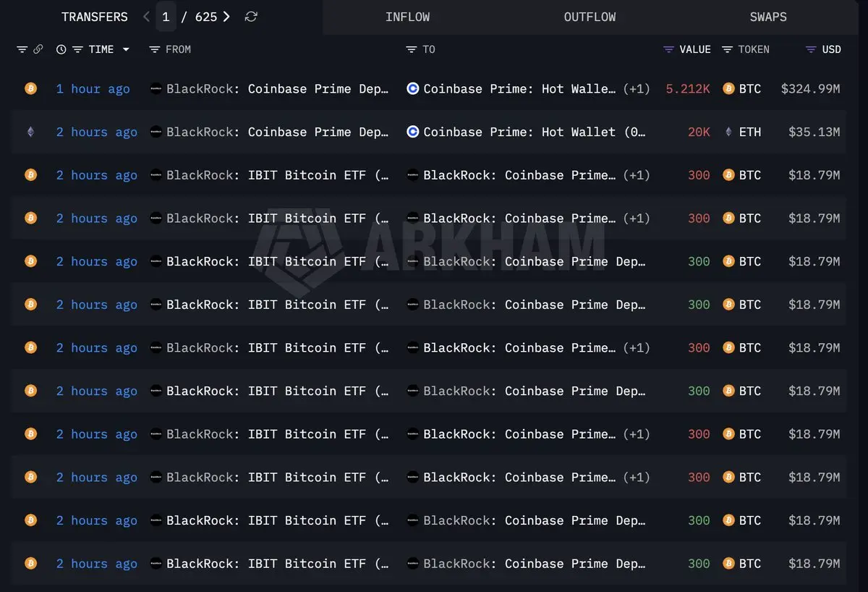This screenshot has height=592, width=868.
Task: Click the Ethereum chain icon of the 20K row
Action: coord(30,132)
